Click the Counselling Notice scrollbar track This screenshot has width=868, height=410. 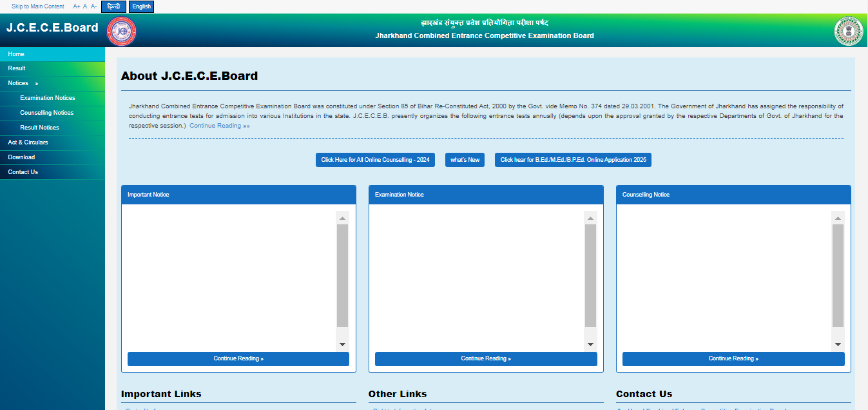click(x=838, y=277)
